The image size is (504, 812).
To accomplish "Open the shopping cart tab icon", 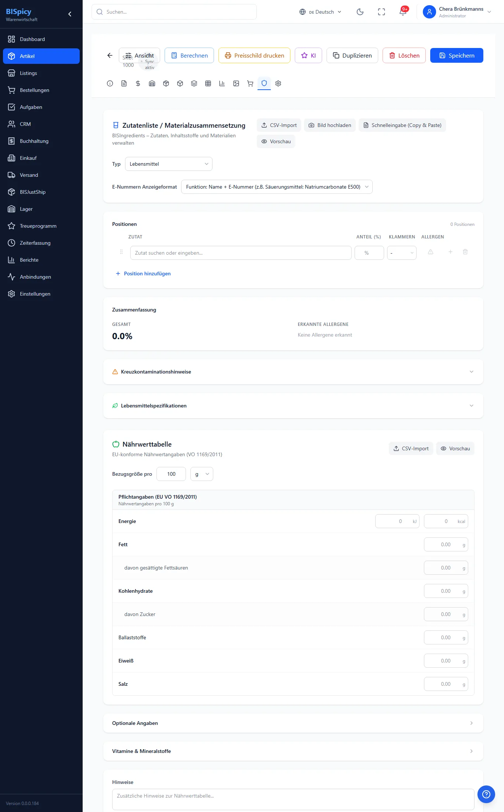I will [x=250, y=83].
